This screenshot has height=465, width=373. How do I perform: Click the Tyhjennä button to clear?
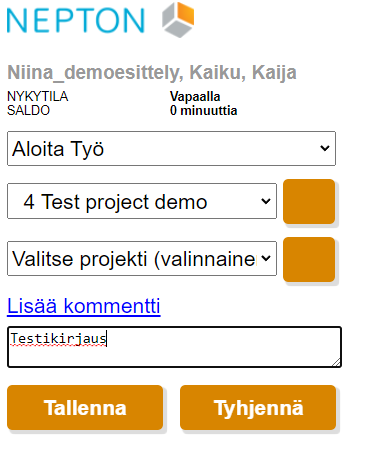pyautogui.click(x=258, y=407)
